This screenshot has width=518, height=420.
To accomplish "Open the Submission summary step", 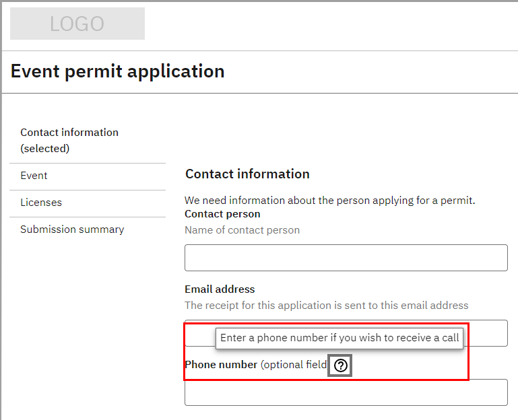I will 72,230.
